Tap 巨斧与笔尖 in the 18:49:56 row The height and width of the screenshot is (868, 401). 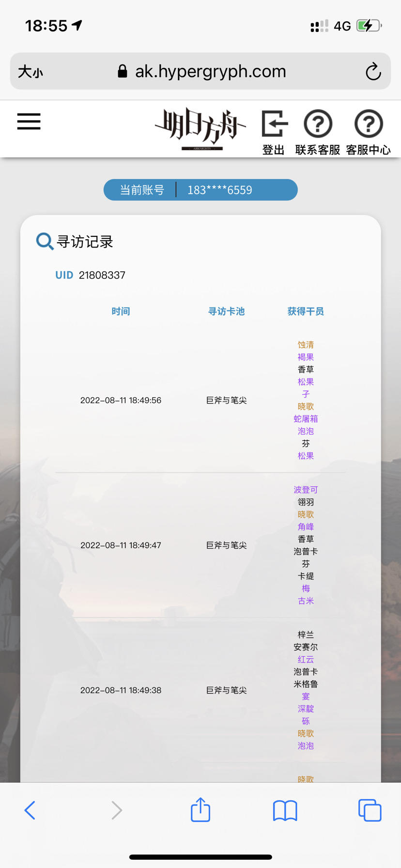click(x=226, y=400)
